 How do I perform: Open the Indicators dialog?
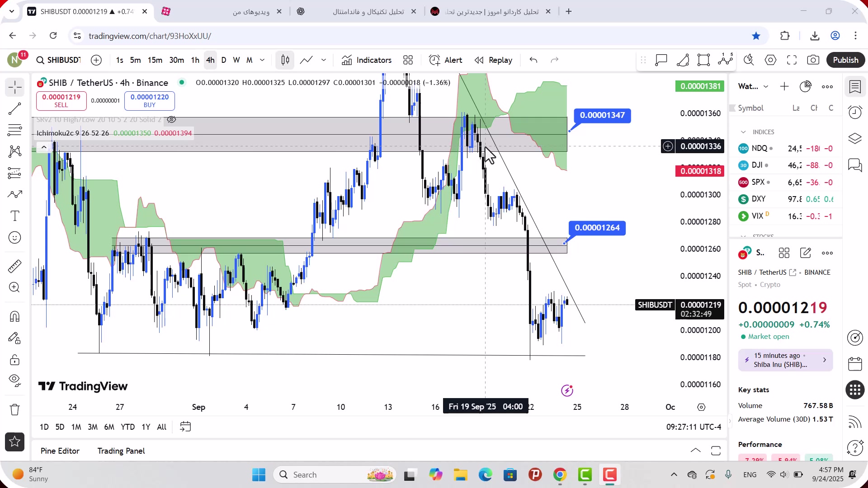(367, 60)
